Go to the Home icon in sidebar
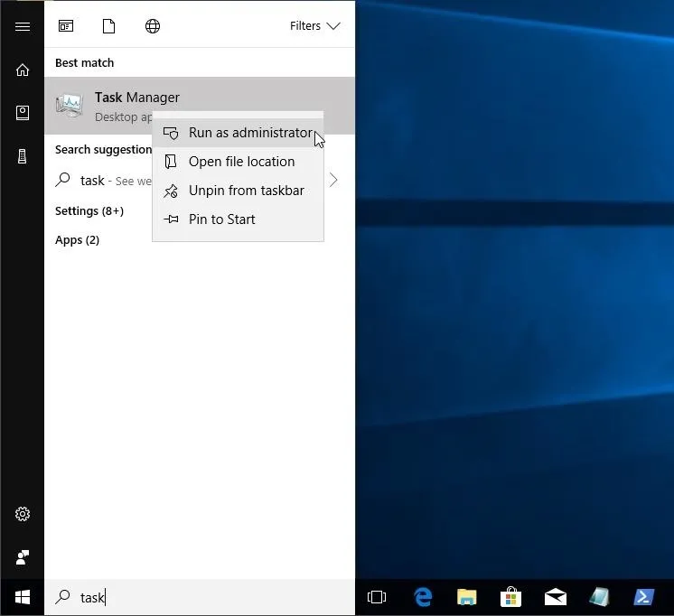Screen dimensions: 674x616 (23, 70)
